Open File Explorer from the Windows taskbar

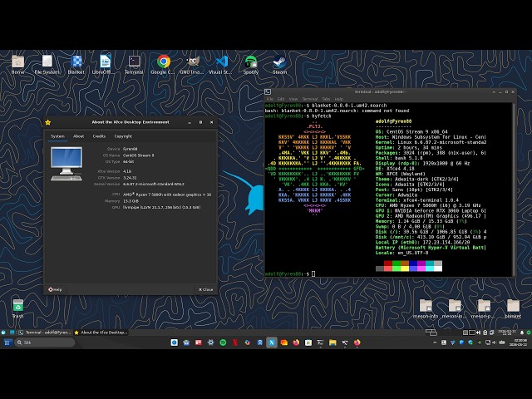[x=332, y=342]
